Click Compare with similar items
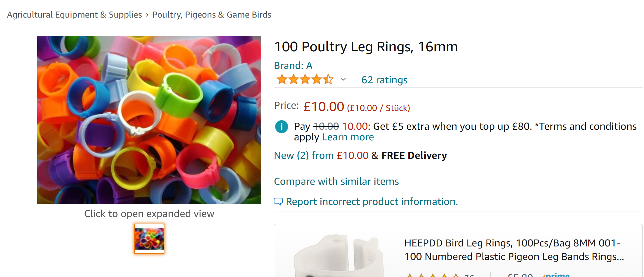The height and width of the screenshot is (277, 644). tap(336, 182)
